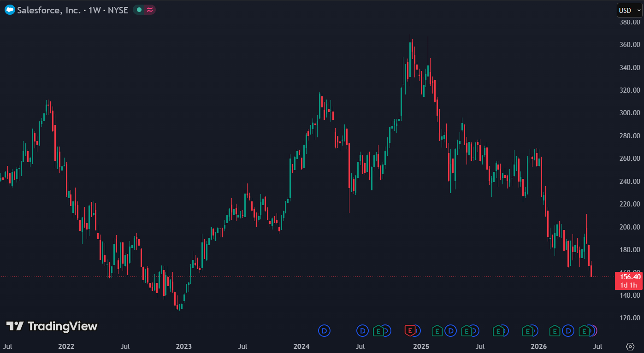Click the green market status dot
This screenshot has height=353, width=644.
click(x=139, y=10)
